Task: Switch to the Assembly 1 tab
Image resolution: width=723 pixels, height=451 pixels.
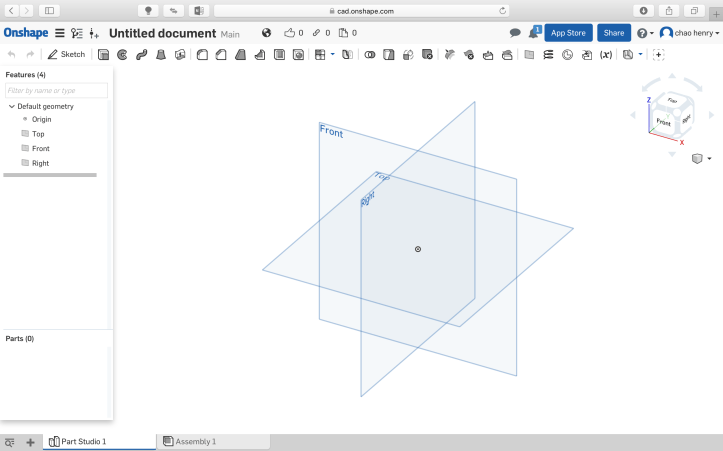Action: pyautogui.click(x=195, y=441)
